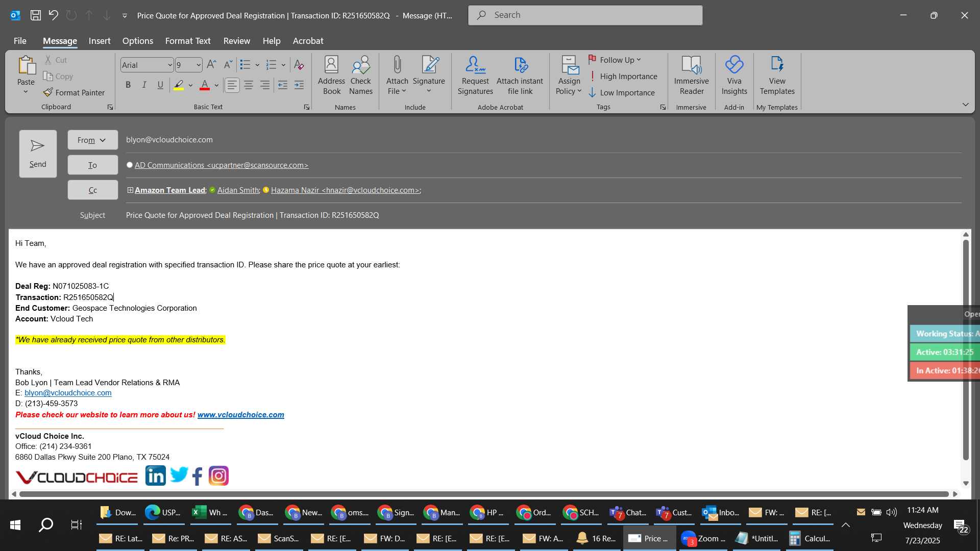Open the Instagram icon in signature
The image size is (980, 551).
[x=218, y=476]
